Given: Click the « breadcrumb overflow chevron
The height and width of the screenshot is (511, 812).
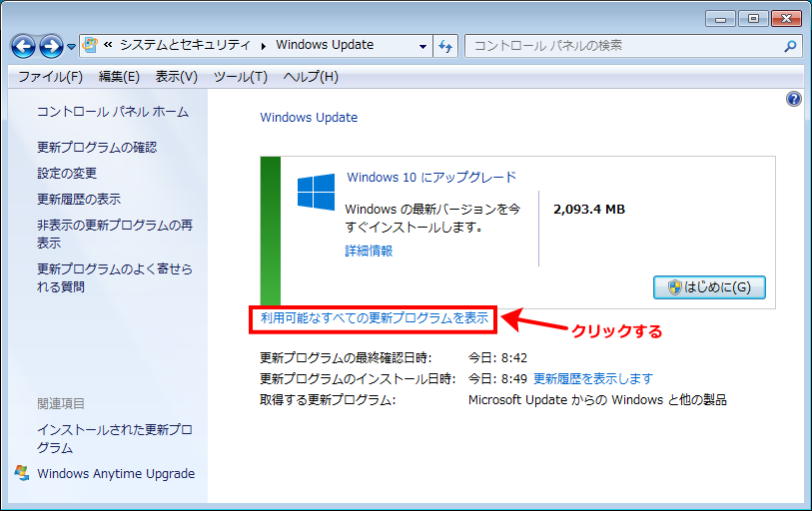Looking at the screenshot, I should point(108,45).
